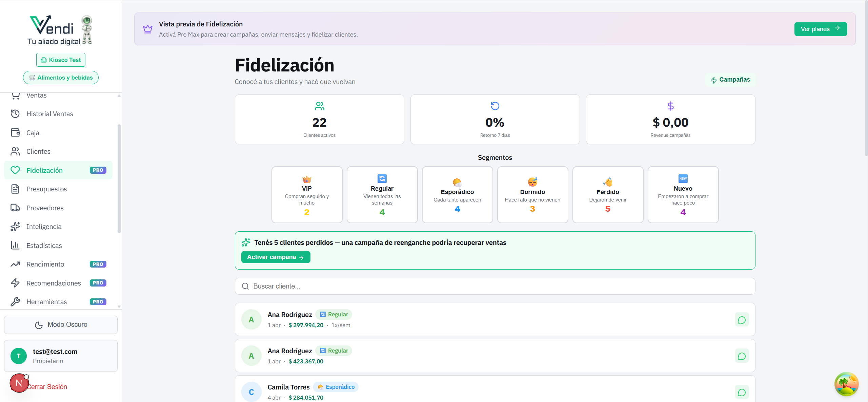Viewport: 868px width, 402px height.
Task: Switch to the Rendimiento section
Action: pos(45,264)
